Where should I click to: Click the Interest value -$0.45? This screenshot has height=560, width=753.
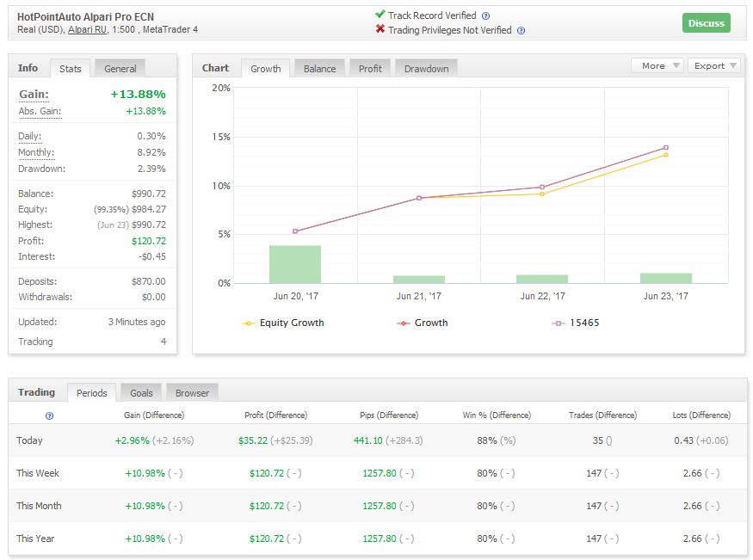tap(152, 256)
